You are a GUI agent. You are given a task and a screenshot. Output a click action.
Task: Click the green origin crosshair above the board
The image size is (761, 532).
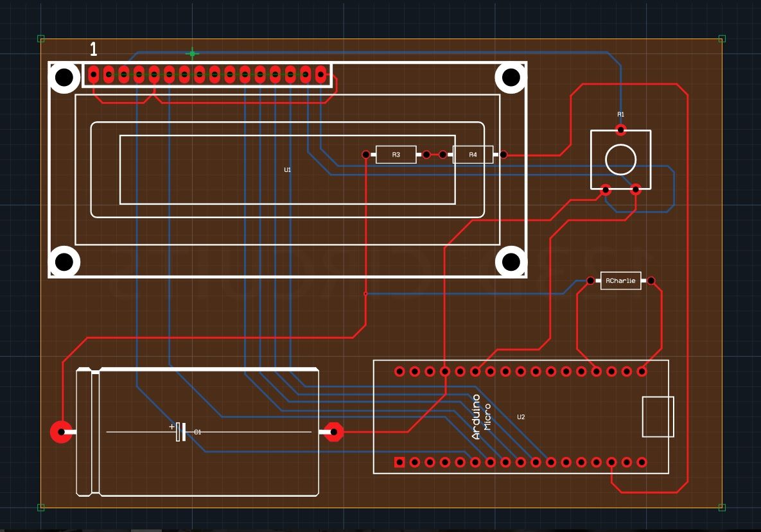(191, 53)
